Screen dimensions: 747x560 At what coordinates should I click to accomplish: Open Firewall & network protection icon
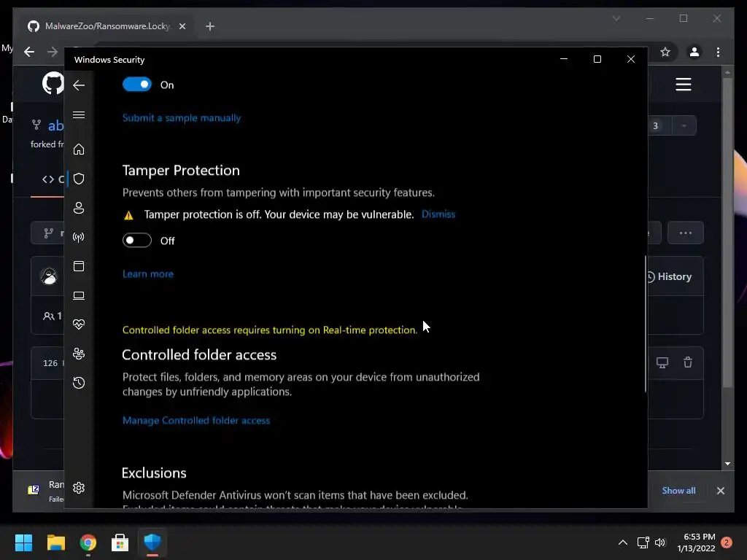79,237
